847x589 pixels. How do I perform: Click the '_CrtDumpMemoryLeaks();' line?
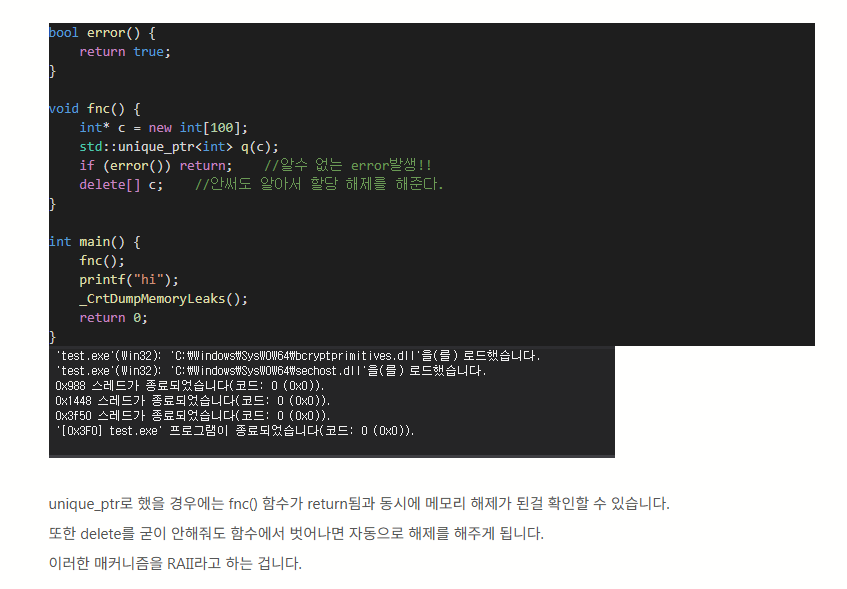pos(163,299)
